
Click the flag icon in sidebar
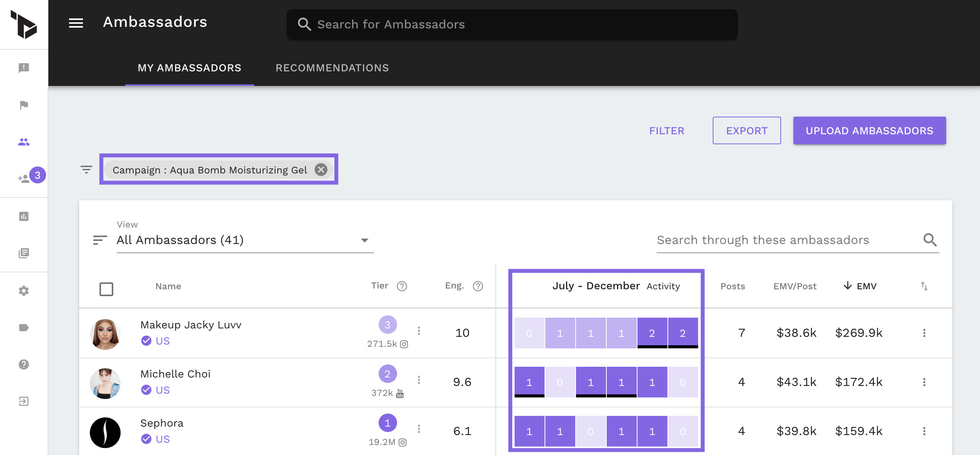pos(24,105)
